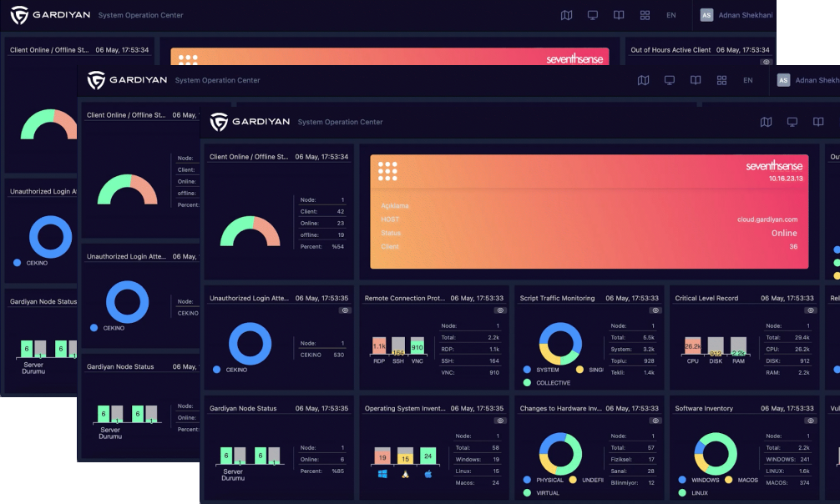
Task: Open the cloud.gardiyan.com host link
Action: (x=767, y=219)
